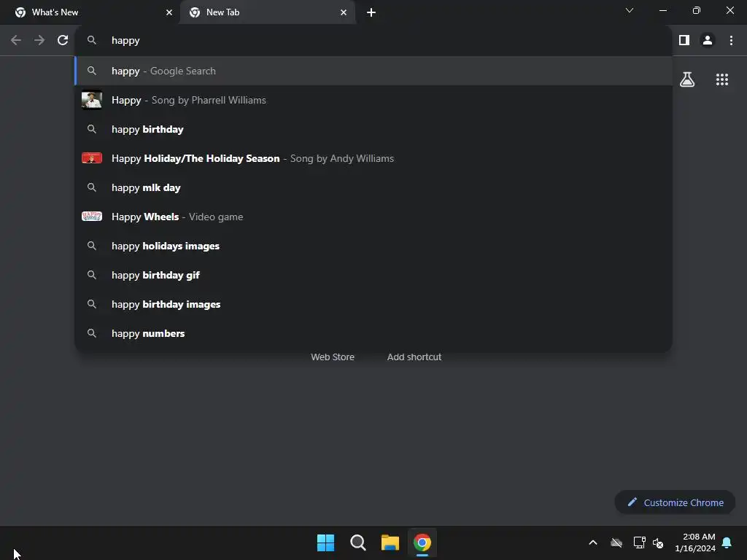Show hidden system tray icons
The height and width of the screenshot is (560, 747).
tap(593, 542)
